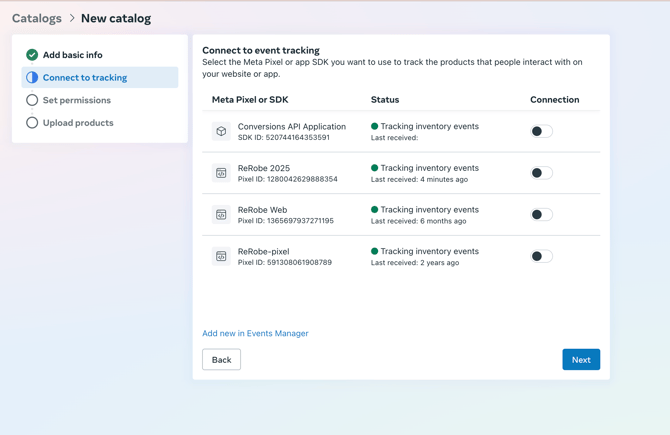Click the half-filled circle beside Connect to tracking

[x=32, y=77]
